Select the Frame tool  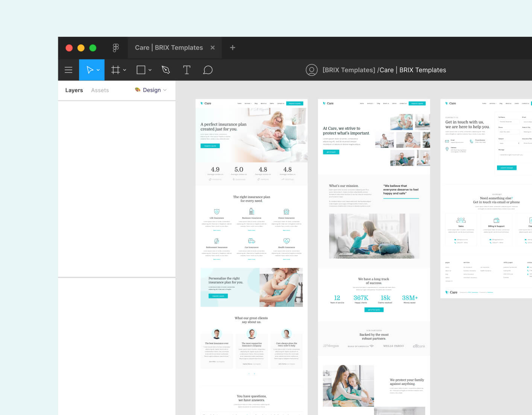pos(115,70)
